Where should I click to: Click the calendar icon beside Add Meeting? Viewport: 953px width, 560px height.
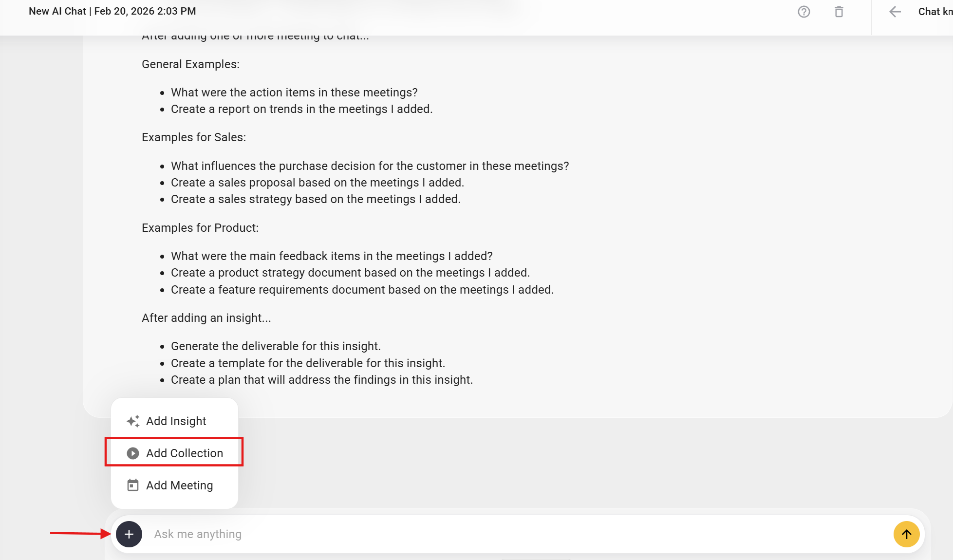coord(133,485)
